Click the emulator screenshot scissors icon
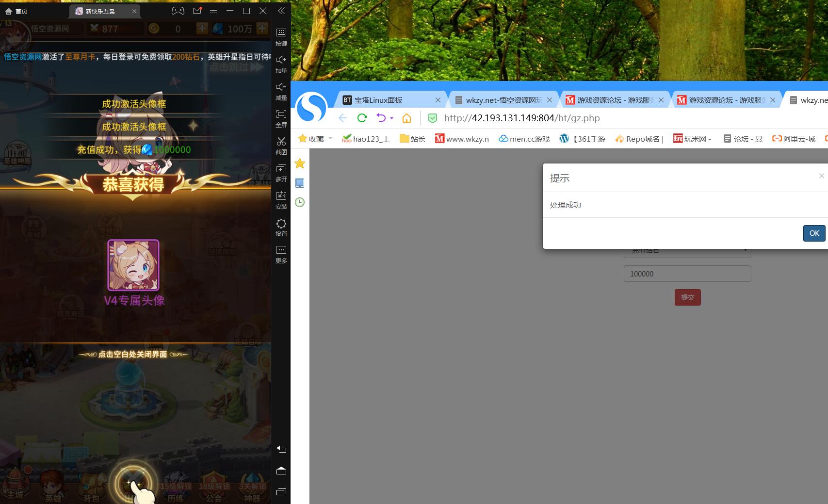This screenshot has height=504, width=828. click(x=281, y=142)
